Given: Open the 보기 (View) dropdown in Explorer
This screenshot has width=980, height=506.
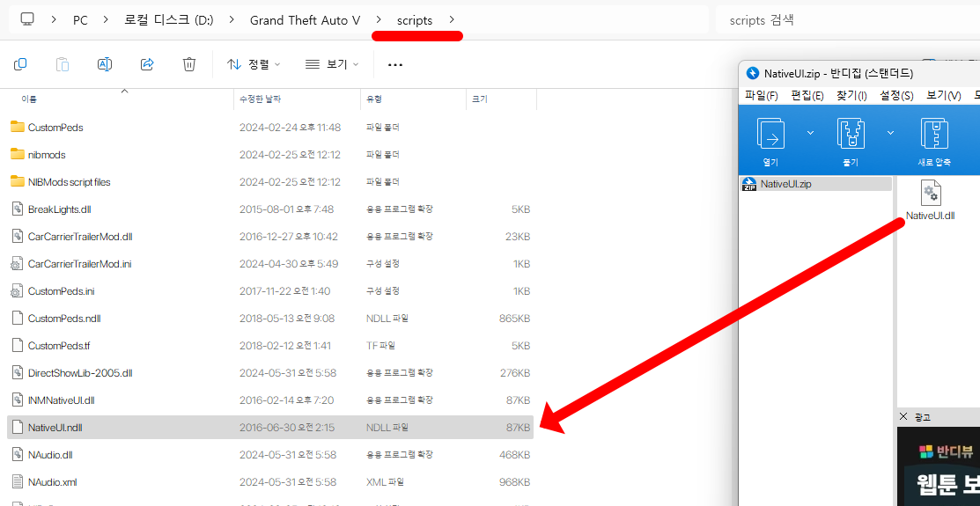Looking at the screenshot, I should 332,64.
